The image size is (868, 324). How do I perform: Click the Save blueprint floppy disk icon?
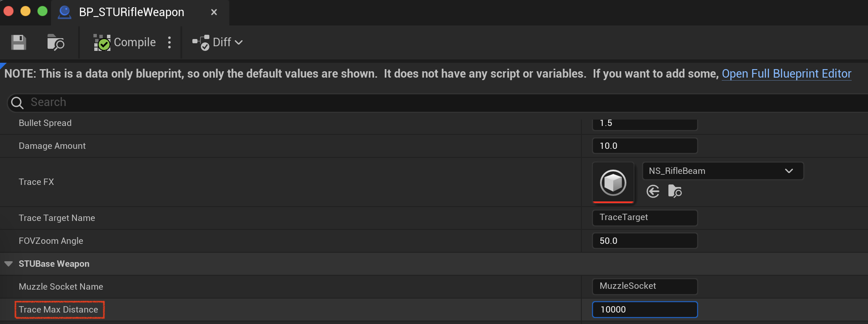[x=18, y=42]
